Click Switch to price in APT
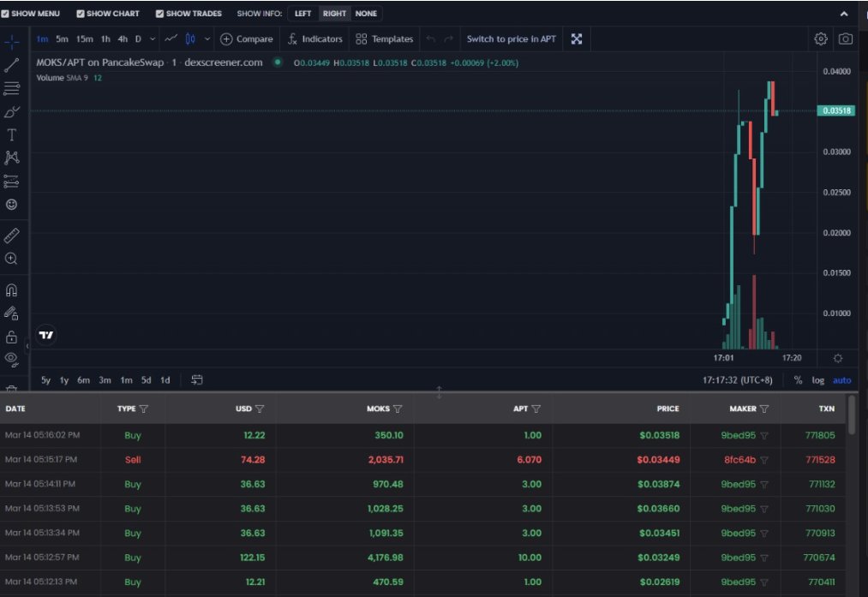The image size is (868, 597). (x=512, y=39)
